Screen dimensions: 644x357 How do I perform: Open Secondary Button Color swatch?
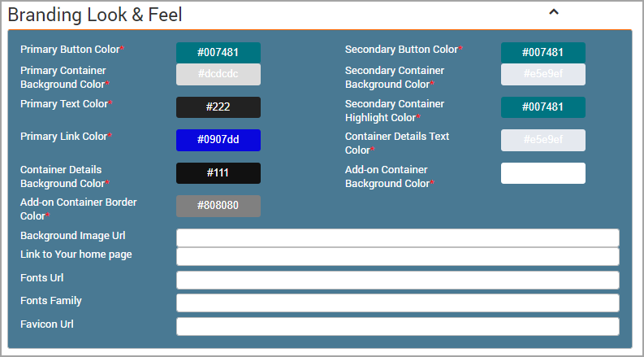tap(543, 53)
